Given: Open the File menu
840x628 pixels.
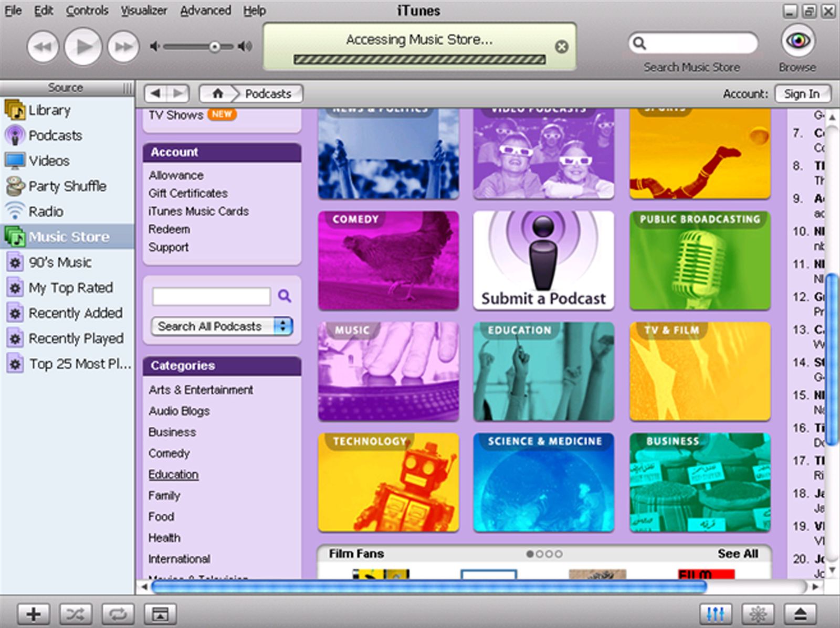Looking at the screenshot, I should 13,10.
